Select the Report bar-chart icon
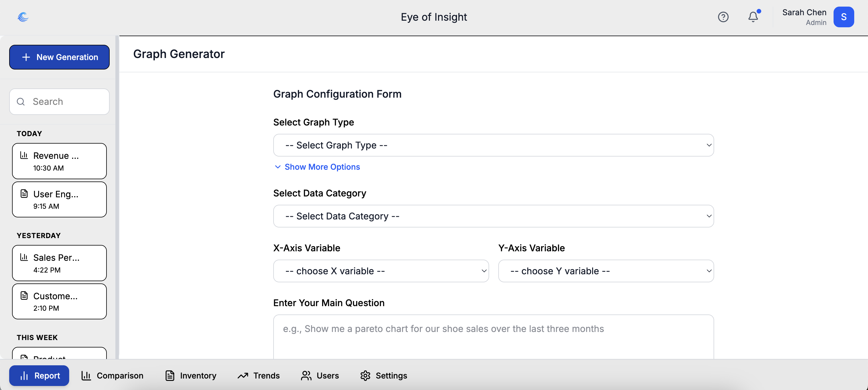868x390 pixels. [24, 376]
